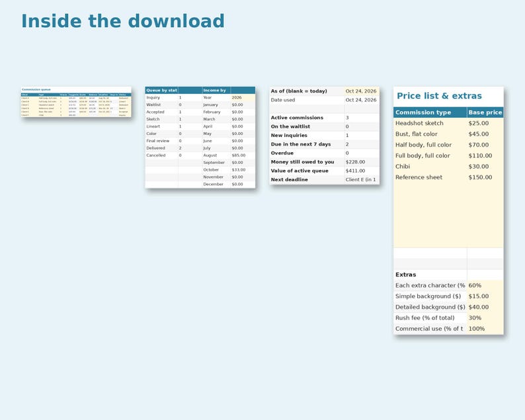525x420 pixels.
Task: Select the September month label
Action: coord(214,163)
